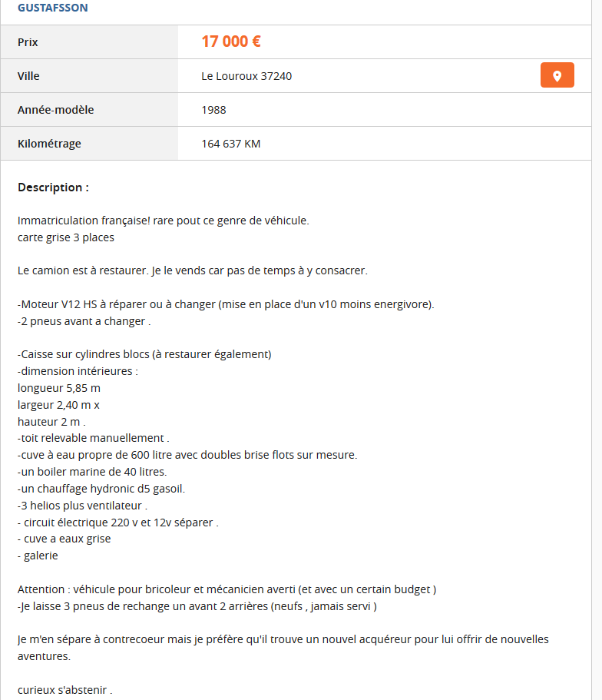The image size is (602, 700).
Task: Click the curieux s'abstenir line
Action: 65,689
